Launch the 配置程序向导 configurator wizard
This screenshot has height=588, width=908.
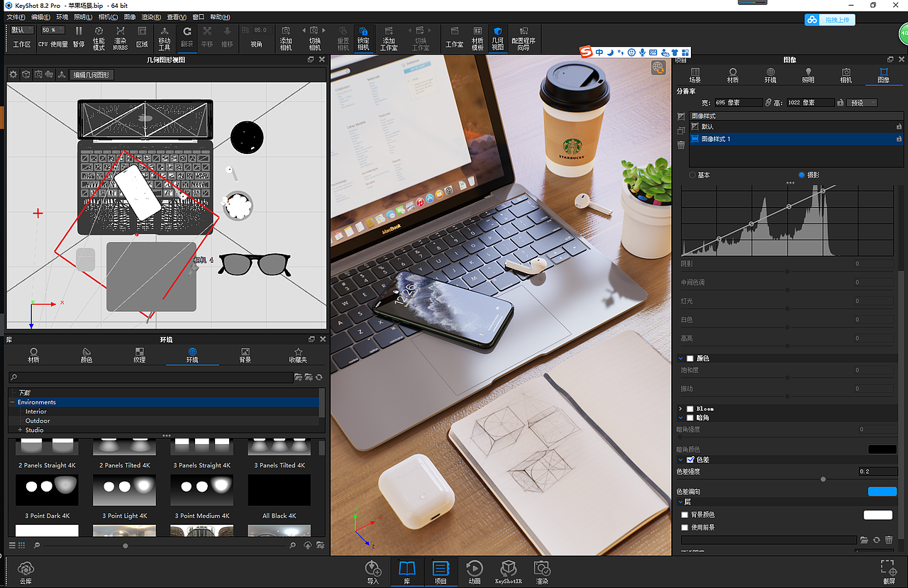tap(524, 37)
